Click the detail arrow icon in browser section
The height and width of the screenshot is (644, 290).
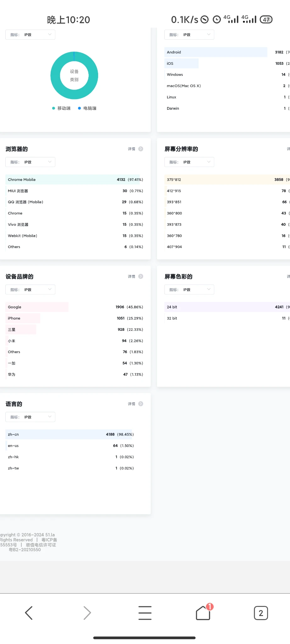(141, 149)
